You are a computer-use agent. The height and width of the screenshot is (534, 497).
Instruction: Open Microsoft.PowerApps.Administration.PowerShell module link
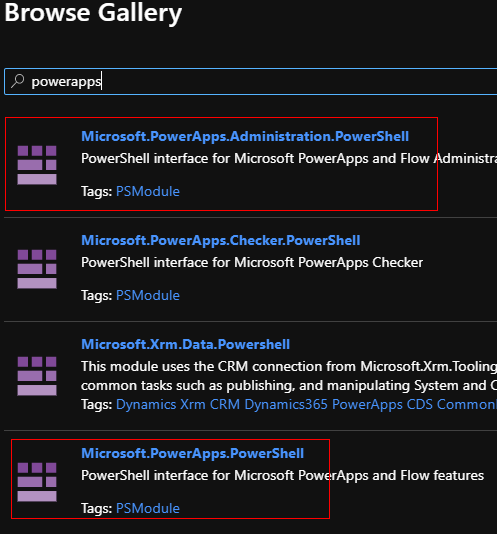coord(245,137)
